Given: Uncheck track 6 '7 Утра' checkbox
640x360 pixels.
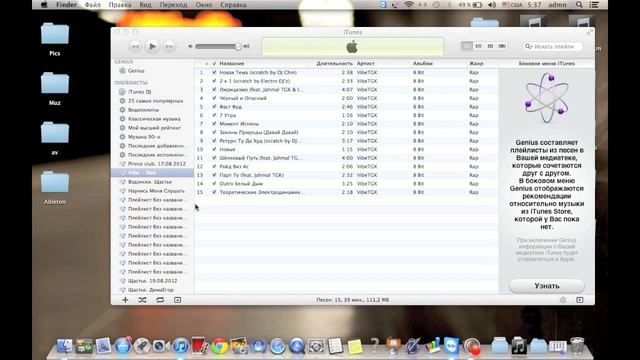Looking at the screenshot, I should pyautogui.click(x=214, y=115).
